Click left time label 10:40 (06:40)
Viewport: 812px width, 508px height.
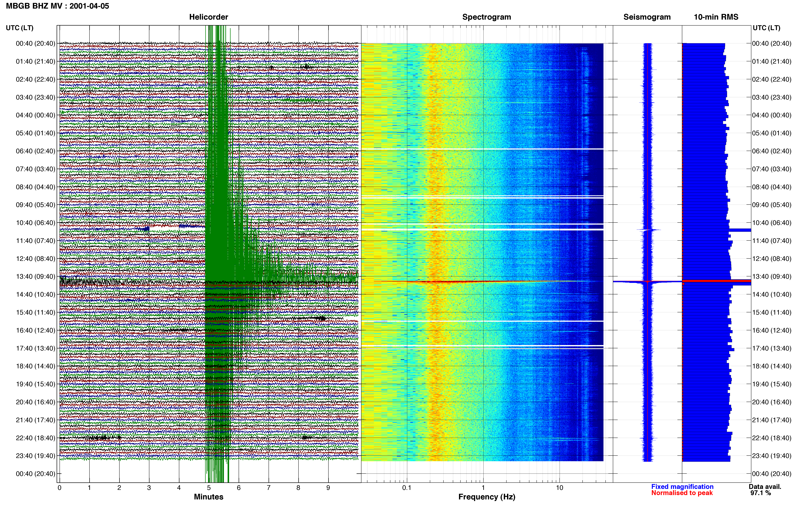(36, 223)
